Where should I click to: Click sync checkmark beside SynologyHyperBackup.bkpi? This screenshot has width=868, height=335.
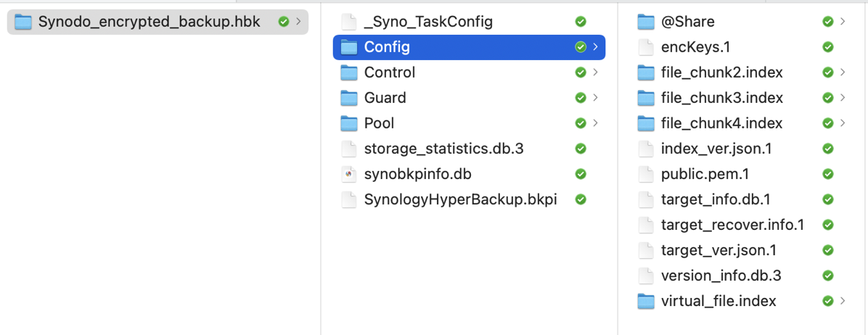point(581,199)
